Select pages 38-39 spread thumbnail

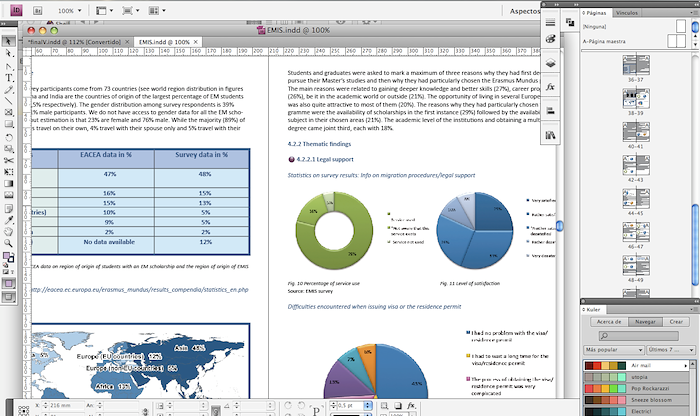point(636,99)
